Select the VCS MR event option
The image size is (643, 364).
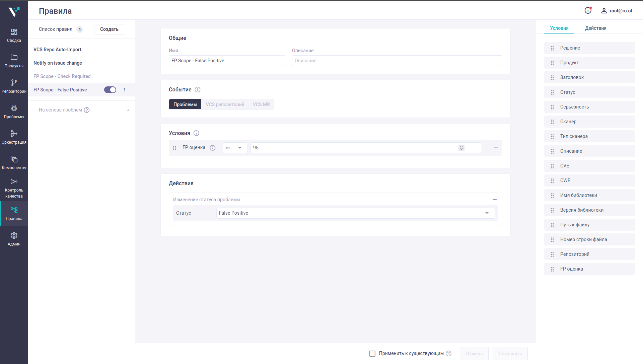coord(261,104)
